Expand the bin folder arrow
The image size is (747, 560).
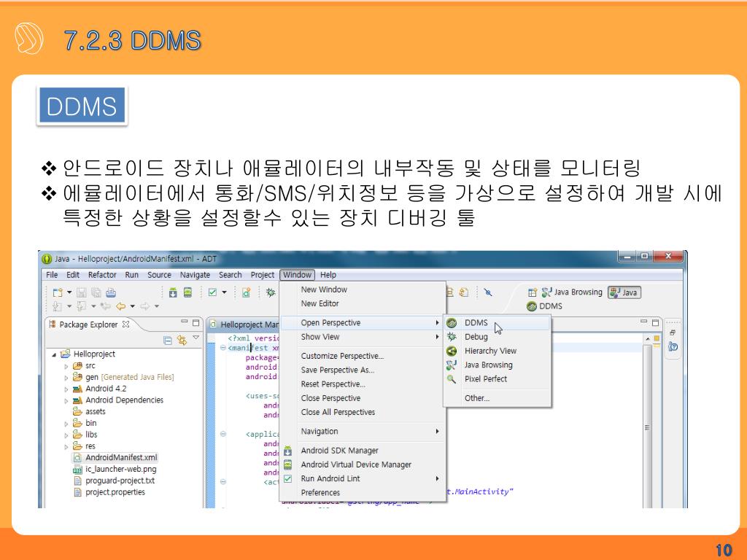[66, 424]
